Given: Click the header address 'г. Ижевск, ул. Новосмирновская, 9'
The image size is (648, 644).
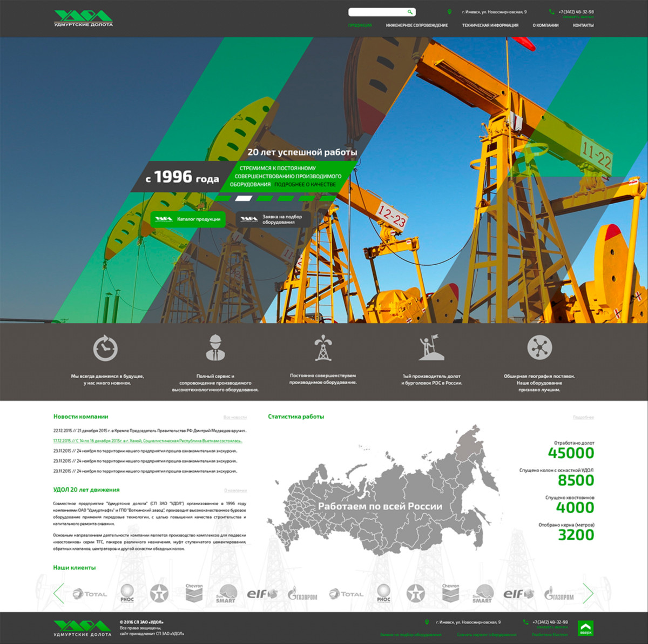Looking at the screenshot, I should pyautogui.click(x=494, y=12).
